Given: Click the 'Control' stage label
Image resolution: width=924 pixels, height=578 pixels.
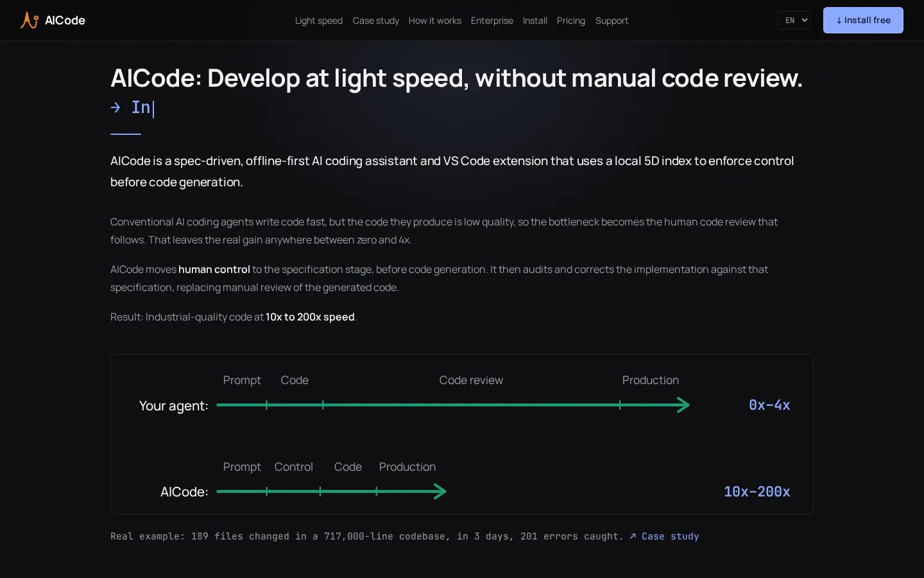Looking at the screenshot, I should tap(294, 467).
